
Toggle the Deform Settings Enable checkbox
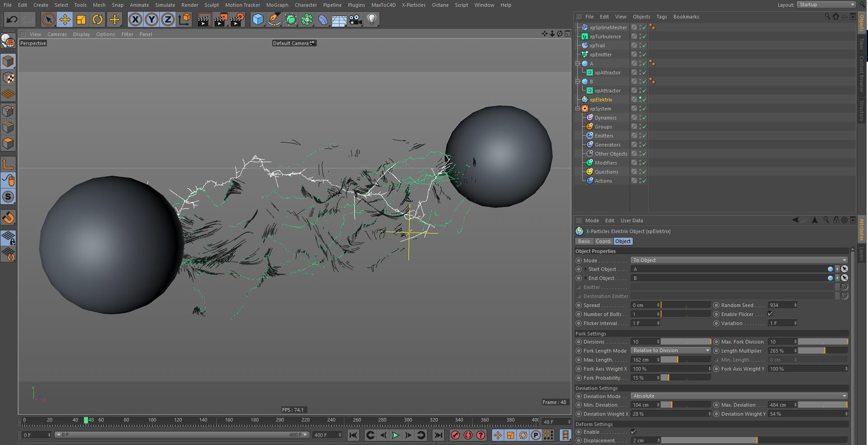pyautogui.click(x=633, y=432)
